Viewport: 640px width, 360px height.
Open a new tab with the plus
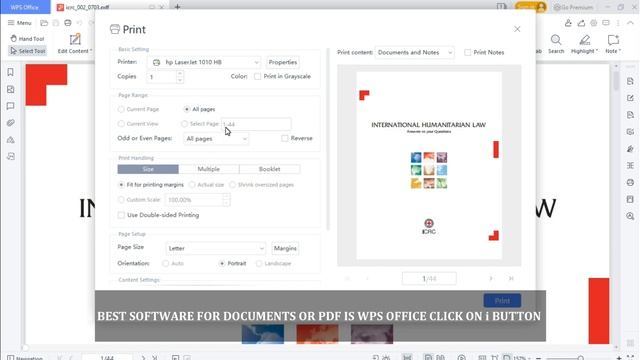click(178, 7)
